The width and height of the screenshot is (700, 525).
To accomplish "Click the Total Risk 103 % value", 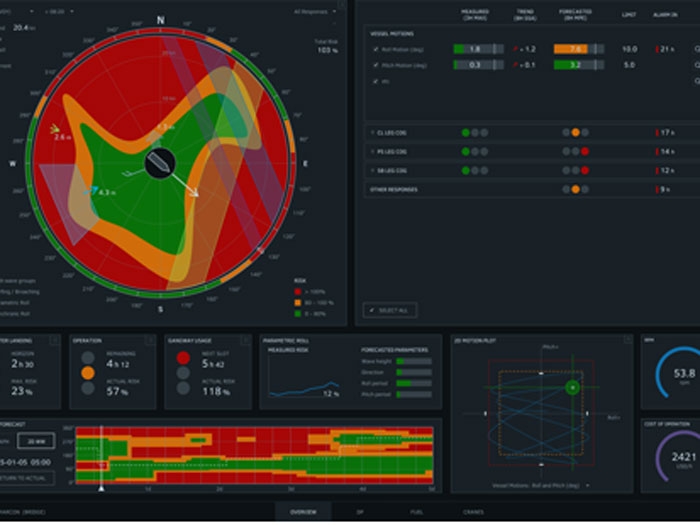I will (327, 50).
